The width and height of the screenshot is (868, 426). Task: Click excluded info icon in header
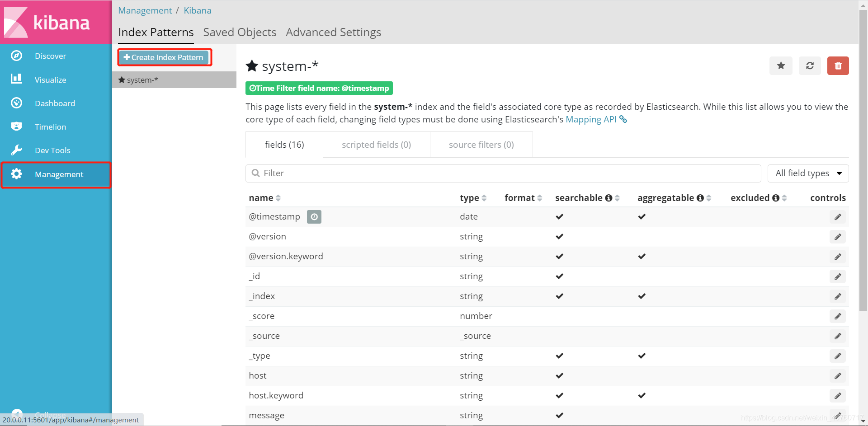coord(776,198)
